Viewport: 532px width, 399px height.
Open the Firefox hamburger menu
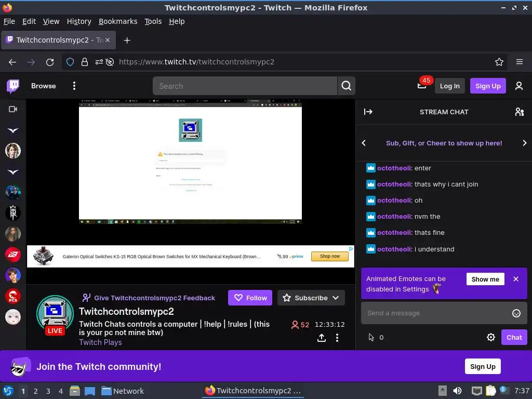tap(519, 62)
